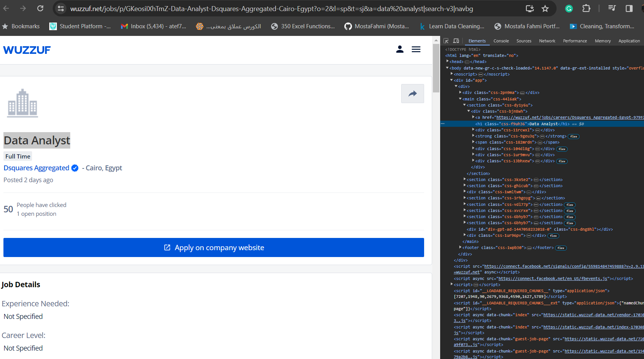Expand div class css-2pn9ma node
Viewport: 644px width, 359px height.
point(460,92)
